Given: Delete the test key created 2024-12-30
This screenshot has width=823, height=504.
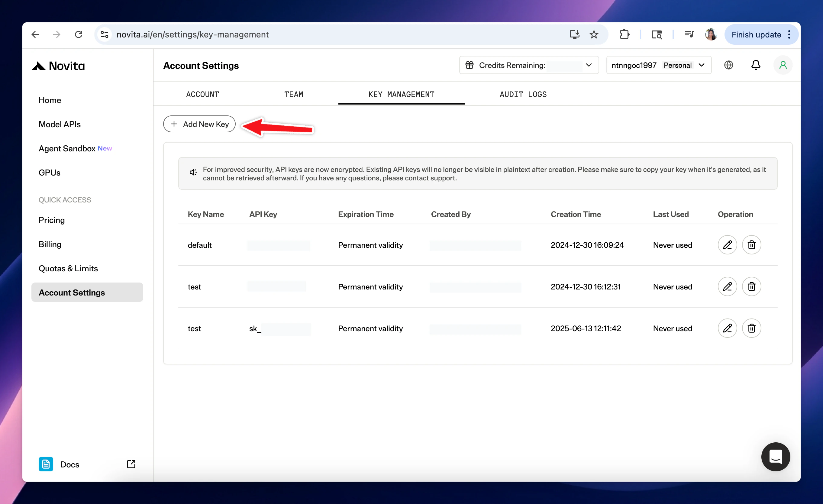Looking at the screenshot, I should click(751, 286).
